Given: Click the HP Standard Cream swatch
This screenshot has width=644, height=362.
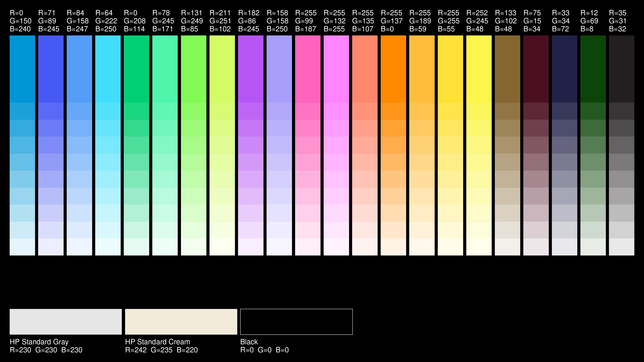Looking at the screenshot, I should (x=181, y=321).
